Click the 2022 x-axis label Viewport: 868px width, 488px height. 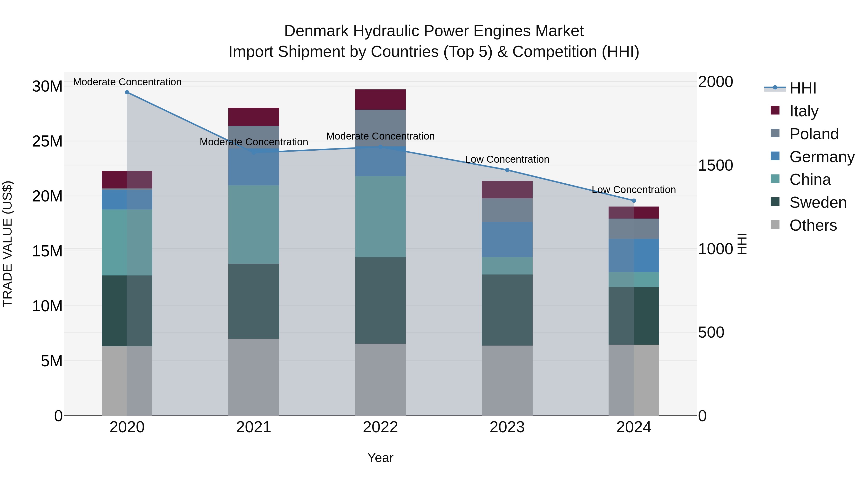point(380,427)
